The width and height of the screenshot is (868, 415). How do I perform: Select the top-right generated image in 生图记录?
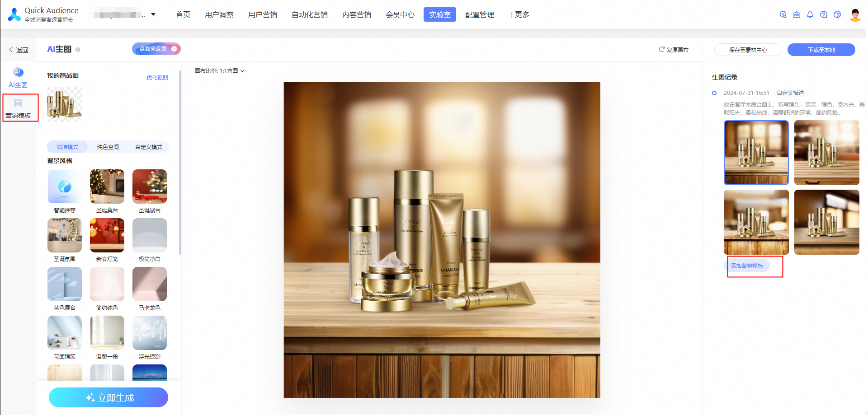pos(827,153)
